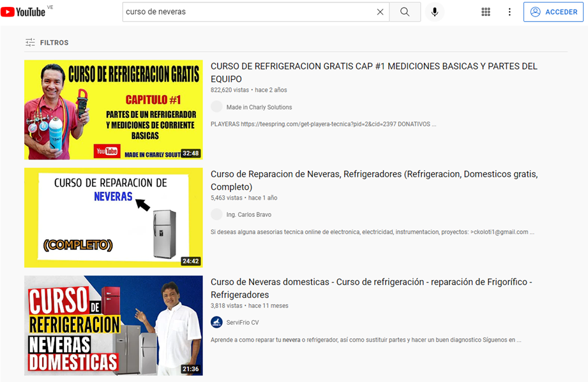
Task: Open title 'Curso de Neveras domesticas'
Action: tap(371, 288)
